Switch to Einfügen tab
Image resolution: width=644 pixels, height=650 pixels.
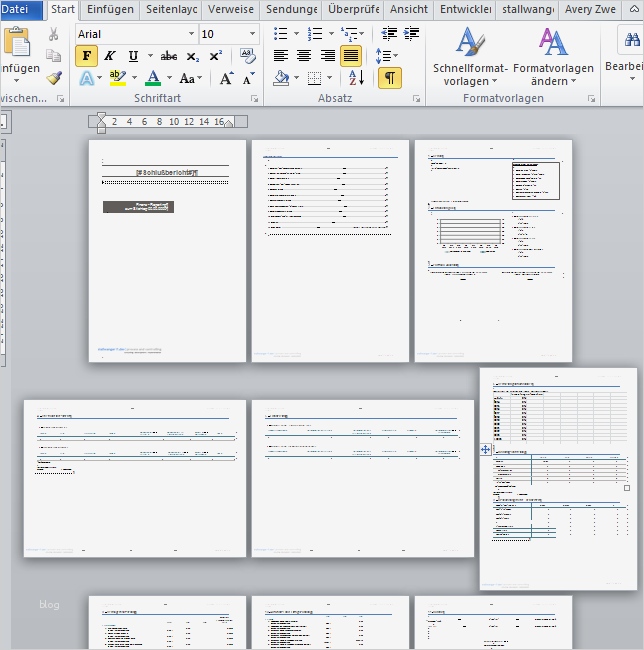110,9
